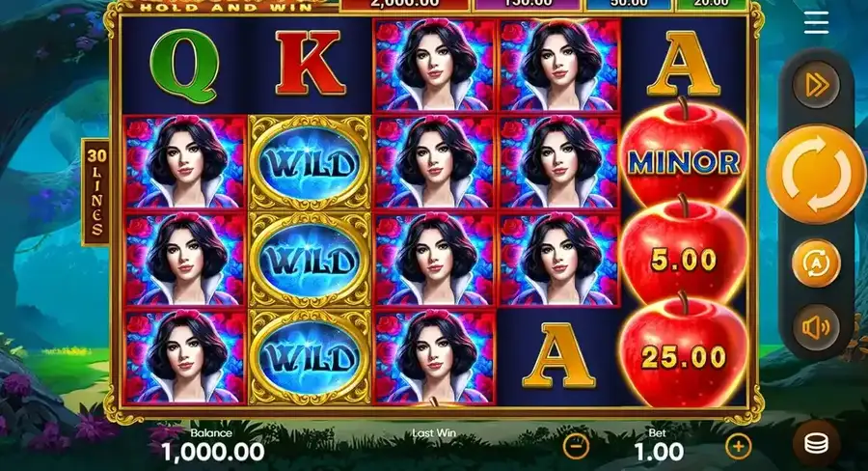Spin the reels with orange button
Screen dimensions: 868x471
pos(816,174)
